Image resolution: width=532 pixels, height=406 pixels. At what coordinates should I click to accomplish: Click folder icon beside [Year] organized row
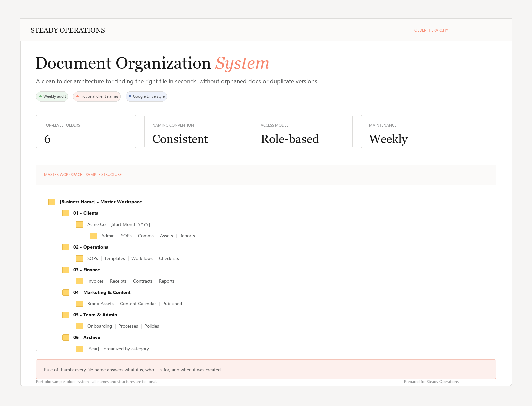(x=79, y=349)
